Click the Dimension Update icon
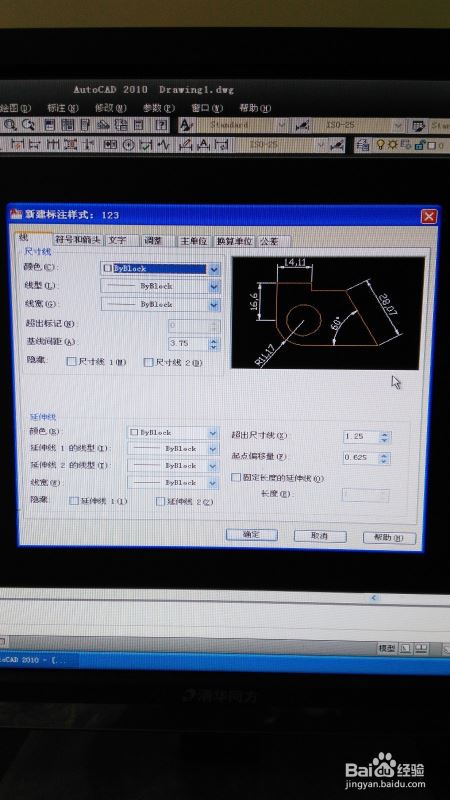 [221, 145]
